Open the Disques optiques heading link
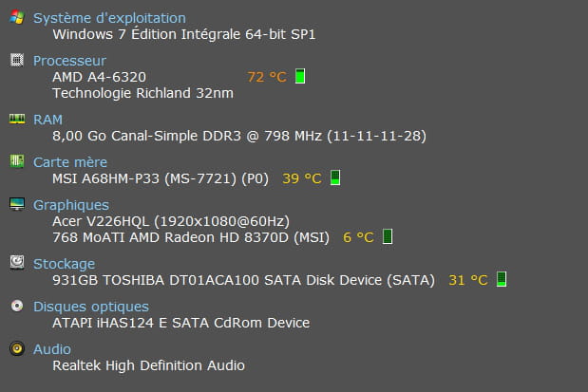The image size is (588, 392). pyautogui.click(x=90, y=307)
